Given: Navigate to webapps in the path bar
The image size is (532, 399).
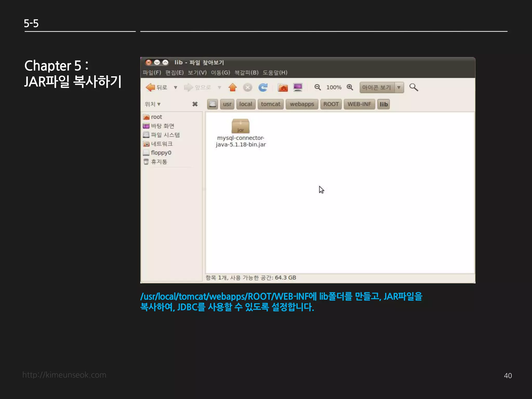Looking at the screenshot, I should (302, 104).
